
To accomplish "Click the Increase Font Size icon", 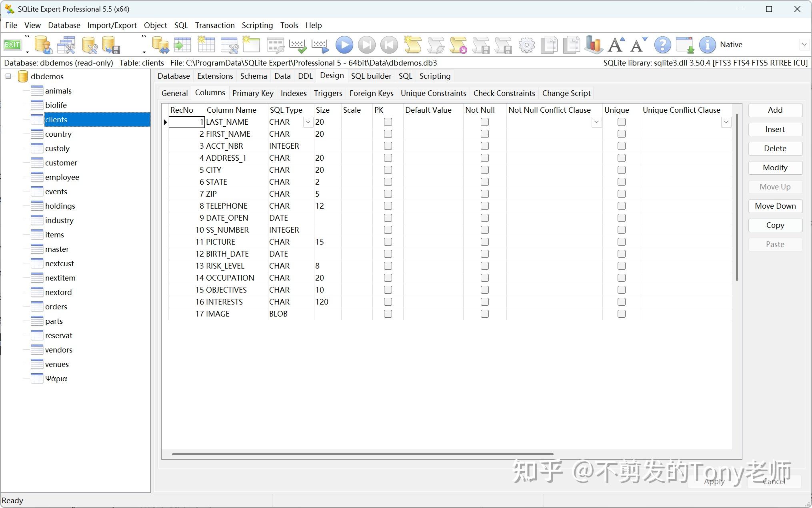I will click(x=616, y=44).
